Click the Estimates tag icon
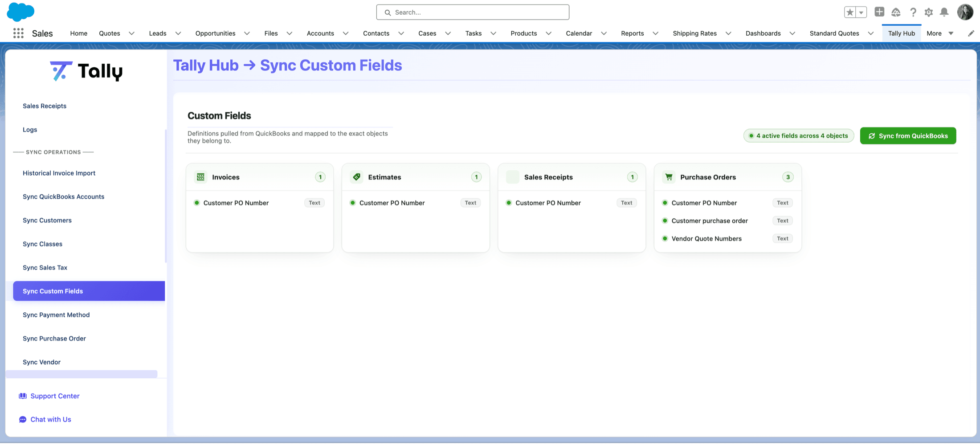The image size is (980, 446). (357, 177)
